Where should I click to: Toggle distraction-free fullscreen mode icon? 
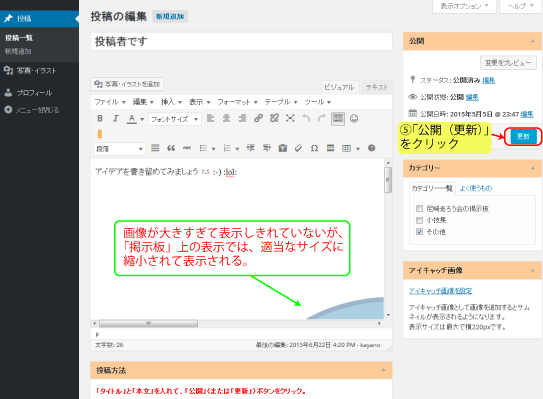pyautogui.click(x=290, y=118)
